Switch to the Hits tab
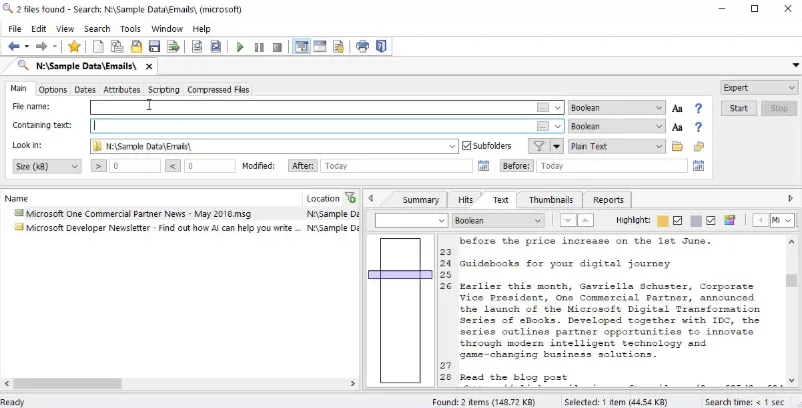The height and width of the screenshot is (408, 802). tap(465, 200)
